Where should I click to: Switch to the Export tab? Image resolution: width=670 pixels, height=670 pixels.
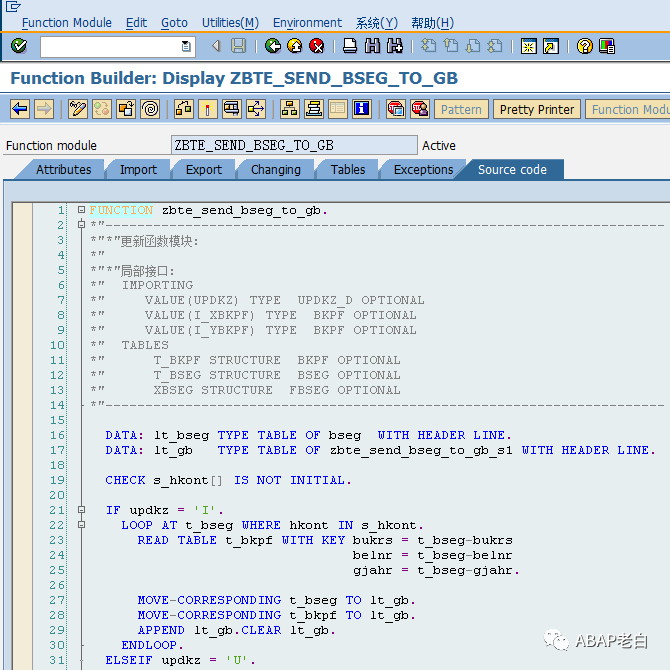pos(203,170)
